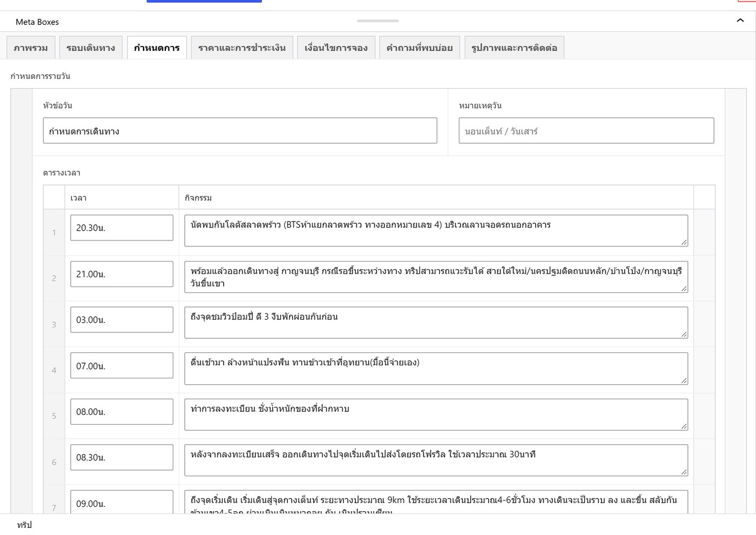
Task: Click into the หมายเหตุวัน input field
Action: click(x=586, y=131)
